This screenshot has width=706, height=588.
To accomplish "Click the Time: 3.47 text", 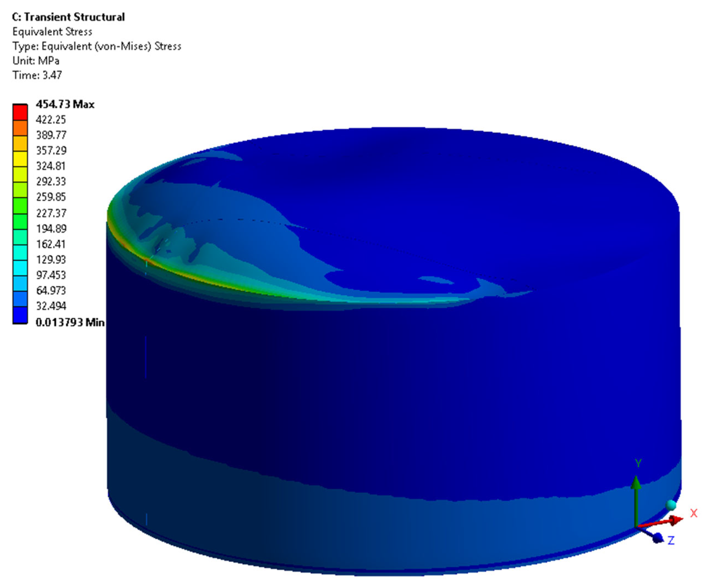I will [x=37, y=75].
